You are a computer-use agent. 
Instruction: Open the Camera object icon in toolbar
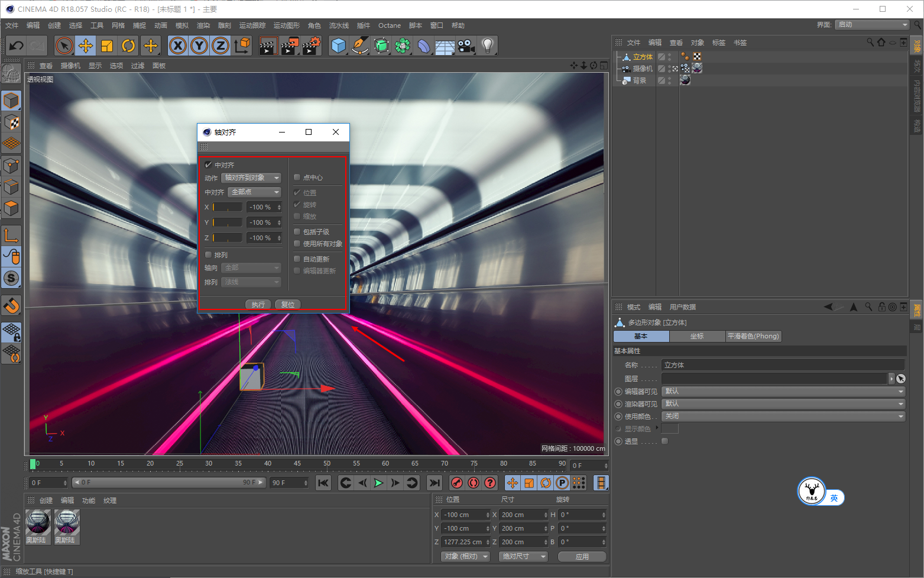pos(466,46)
